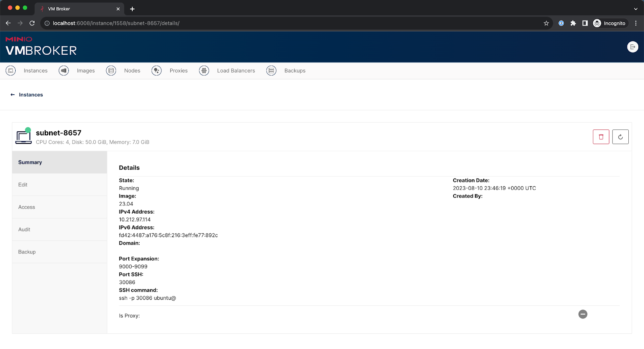Click the Backups nav icon
644x349 pixels.
(271, 71)
